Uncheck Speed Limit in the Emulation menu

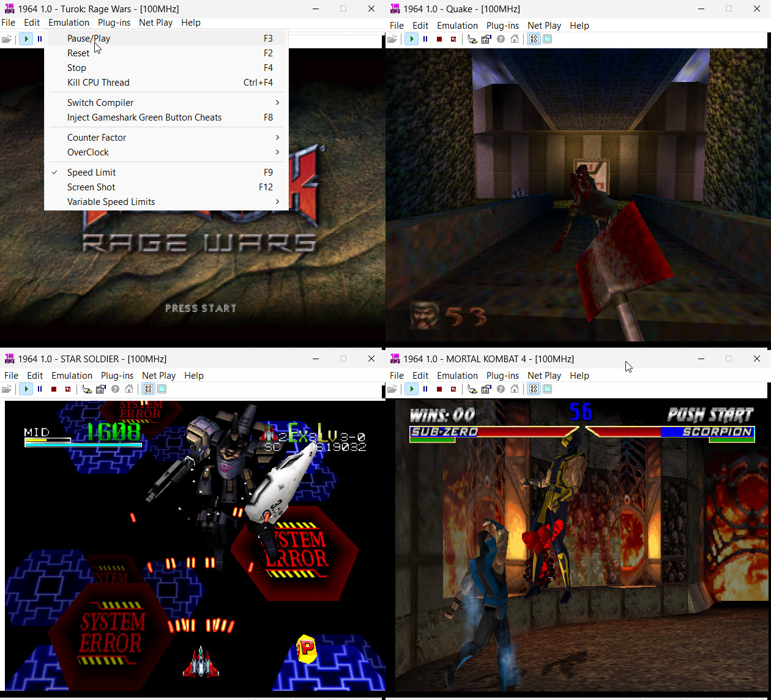[x=166, y=173]
